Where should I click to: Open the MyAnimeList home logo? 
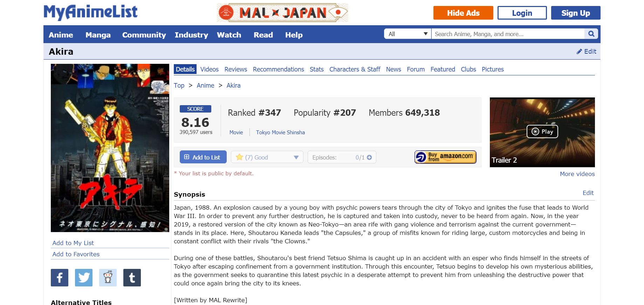90,12
